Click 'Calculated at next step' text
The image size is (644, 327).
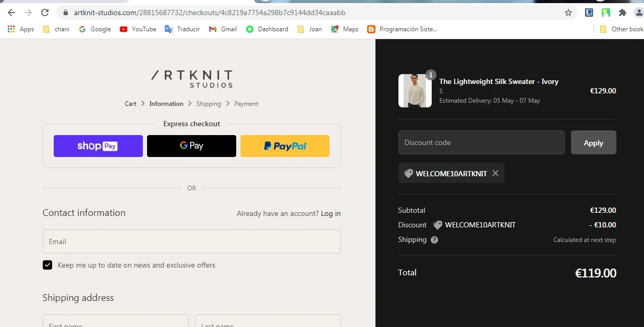585,240
